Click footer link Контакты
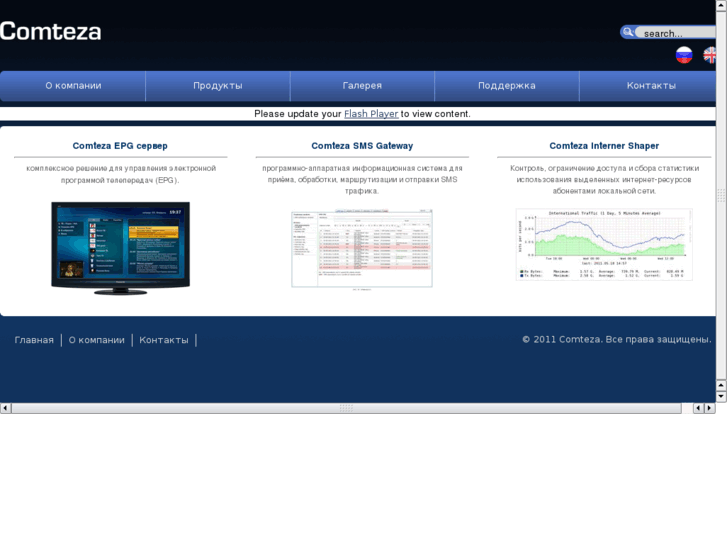This screenshot has width=727, height=545. pos(164,340)
